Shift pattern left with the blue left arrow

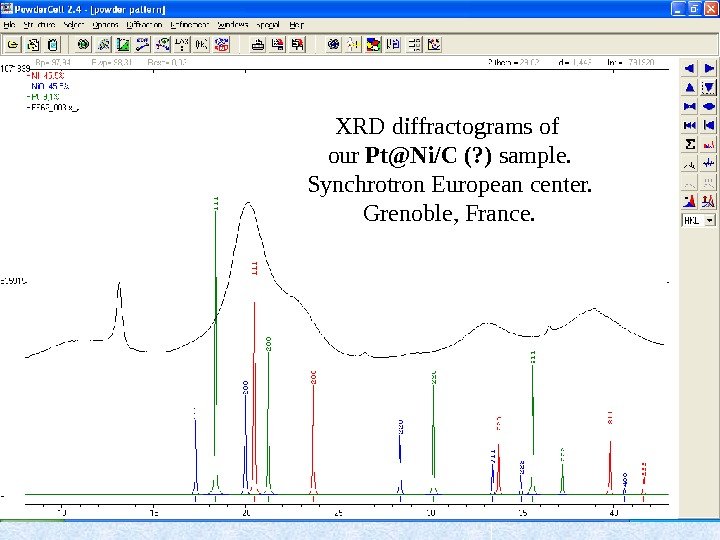coord(689,68)
